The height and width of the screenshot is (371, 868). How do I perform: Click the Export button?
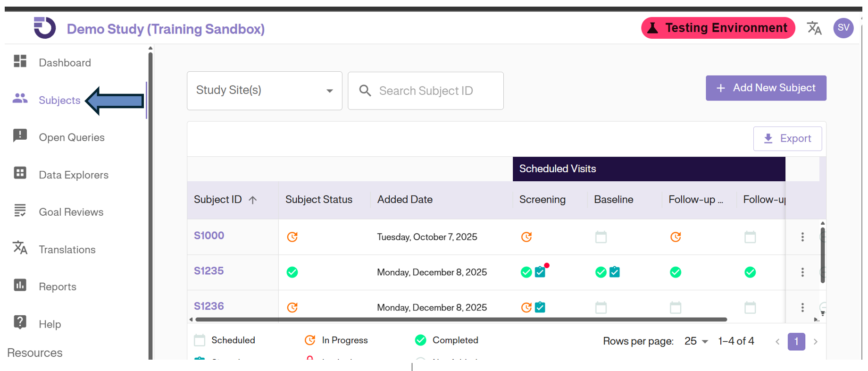point(787,139)
